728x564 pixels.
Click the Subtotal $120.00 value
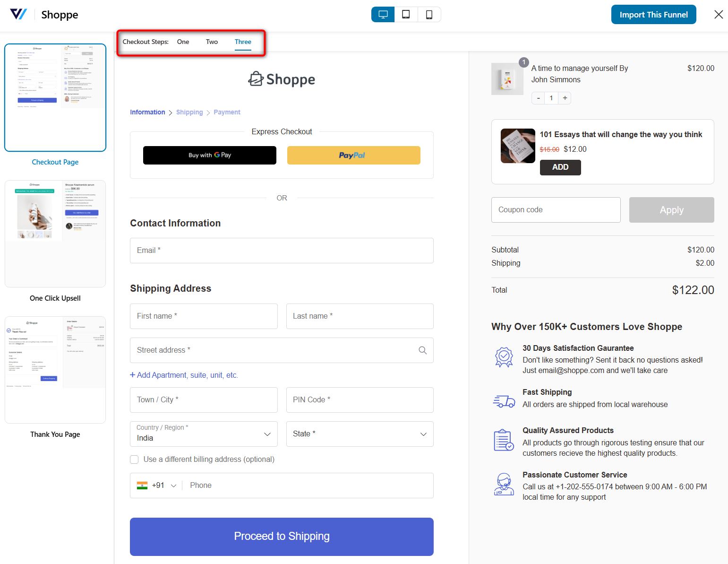tap(701, 250)
